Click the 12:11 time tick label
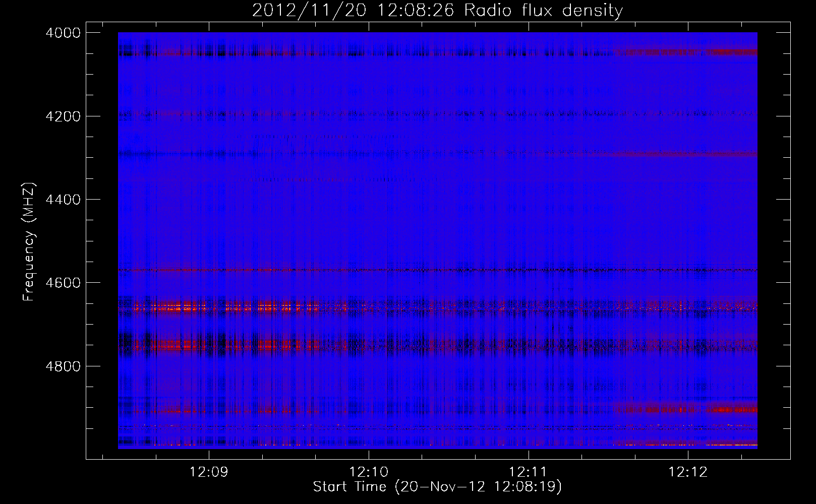This screenshot has width=816, height=504. click(x=529, y=472)
